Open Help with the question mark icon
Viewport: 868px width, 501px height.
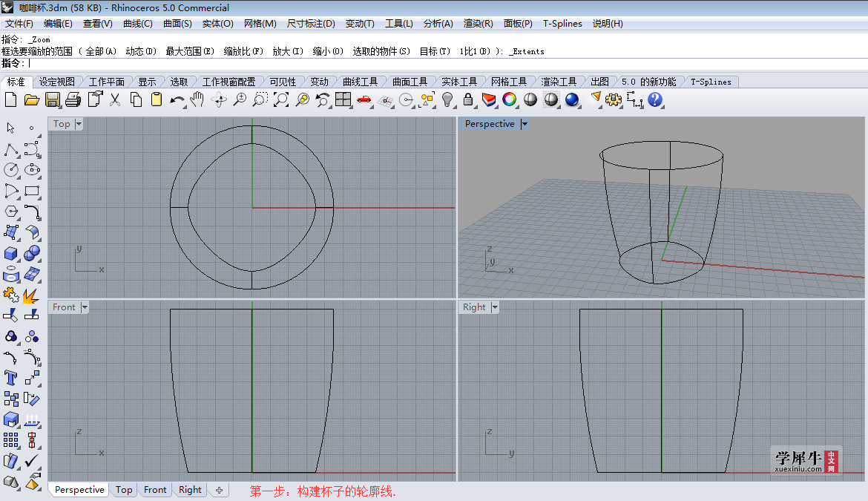(655, 99)
